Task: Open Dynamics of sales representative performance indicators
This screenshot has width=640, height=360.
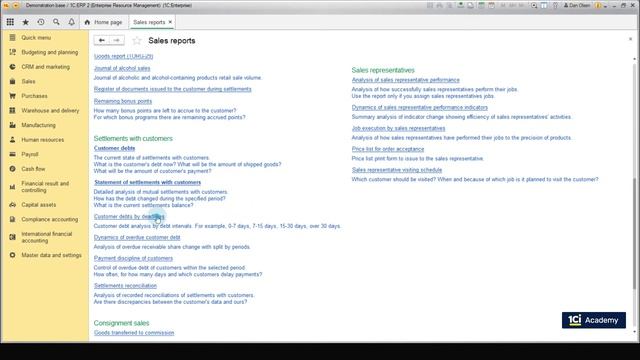Action: pos(420,107)
